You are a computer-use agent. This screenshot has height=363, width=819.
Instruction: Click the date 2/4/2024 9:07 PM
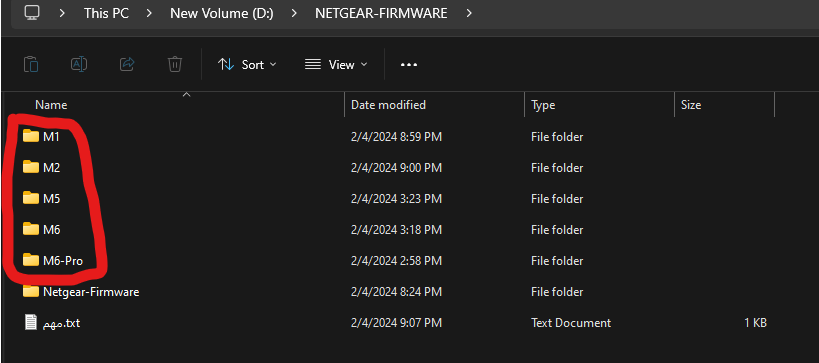click(x=396, y=323)
